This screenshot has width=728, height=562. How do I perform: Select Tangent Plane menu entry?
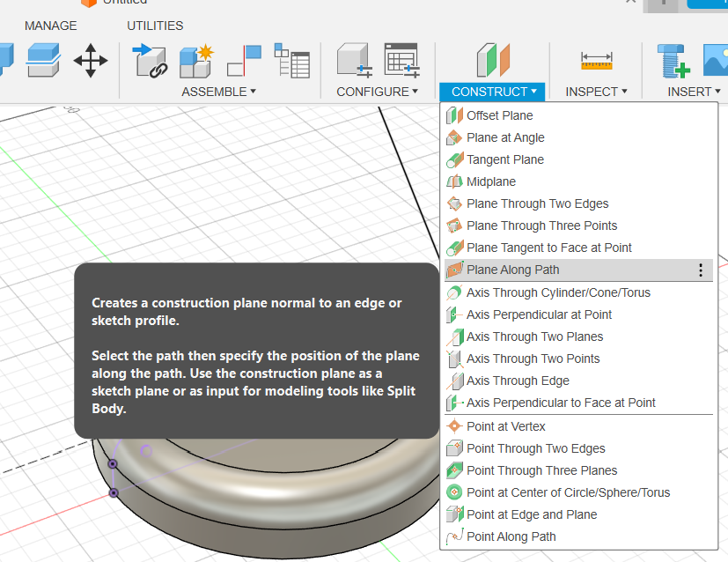point(578,159)
